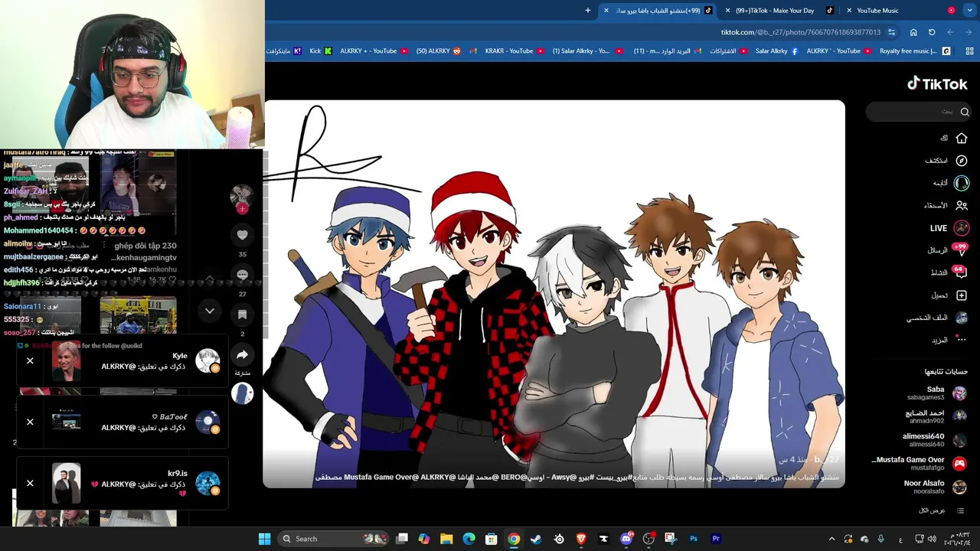This screenshot has height=551, width=980.
Task: Open the profile avatar in TikTok sidebar
Action: click(x=961, y=318)
